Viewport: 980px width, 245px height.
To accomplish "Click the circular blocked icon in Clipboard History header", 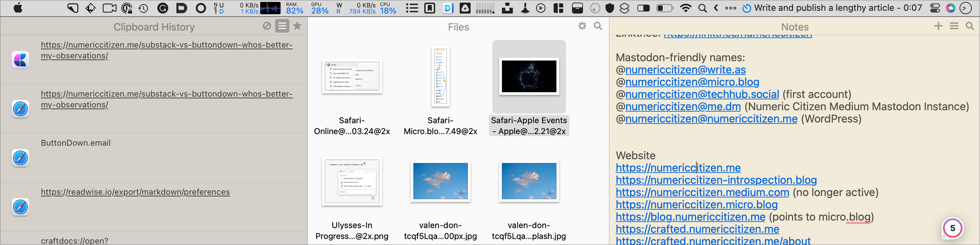I will point(267,26).
